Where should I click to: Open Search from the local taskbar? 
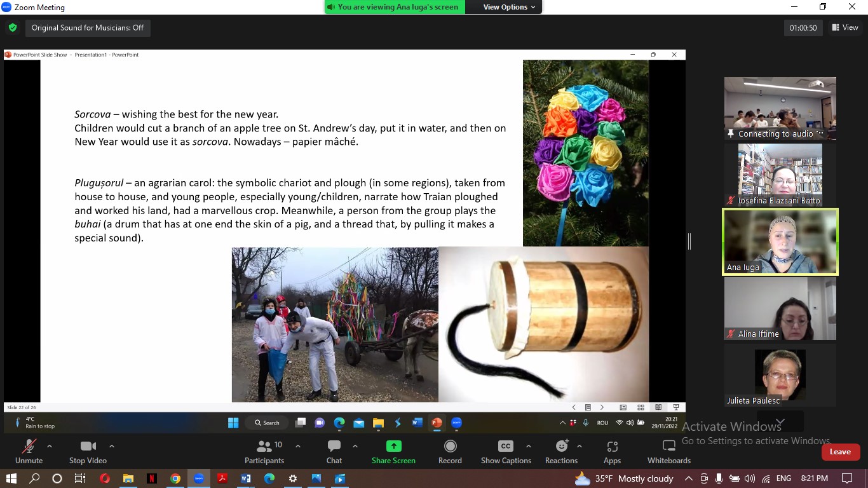coord(34,478)
